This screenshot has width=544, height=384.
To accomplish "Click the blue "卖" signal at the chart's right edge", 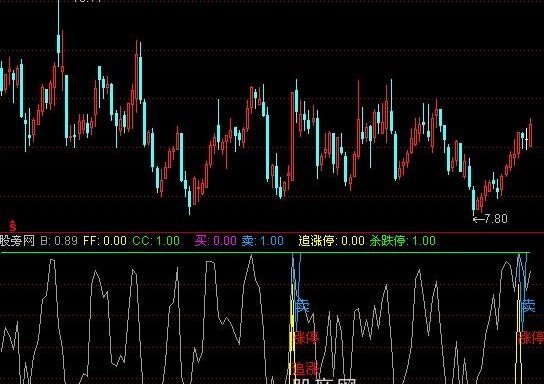I will coord(528,306).
